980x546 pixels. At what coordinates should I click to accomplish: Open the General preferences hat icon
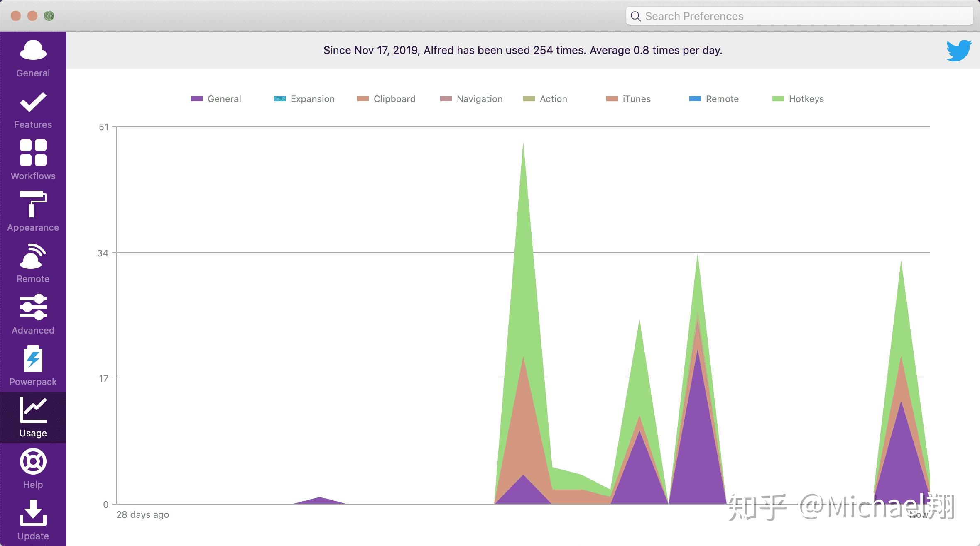coord(33,51)
